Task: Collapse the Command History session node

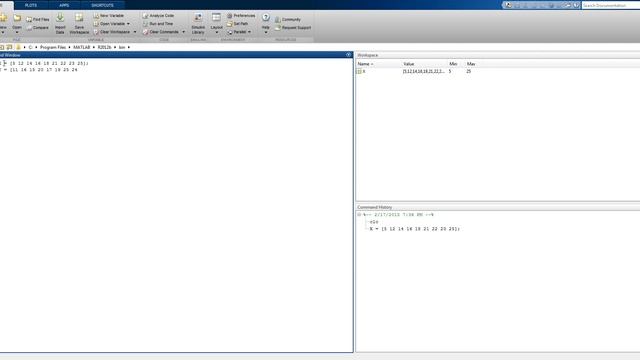Action: point(359,215)
